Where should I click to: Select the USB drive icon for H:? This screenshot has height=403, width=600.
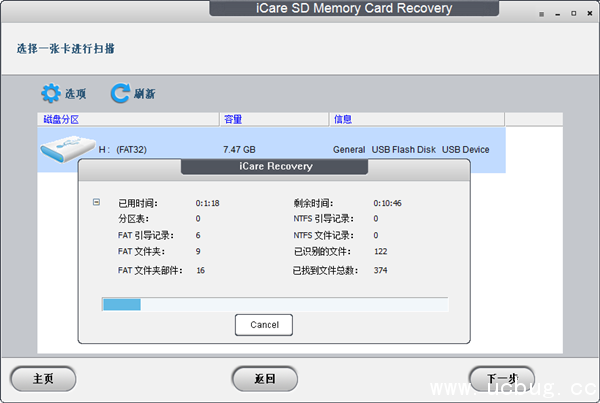tap(67, 149)
